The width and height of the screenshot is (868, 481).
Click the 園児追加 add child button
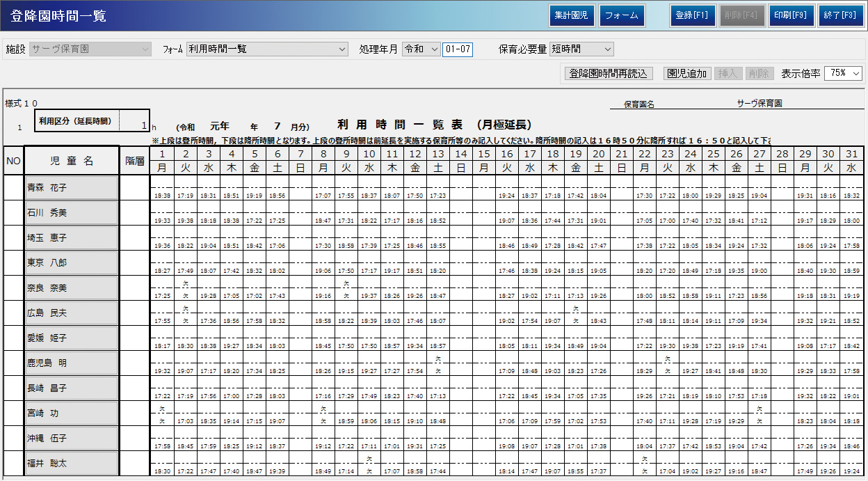687,73
